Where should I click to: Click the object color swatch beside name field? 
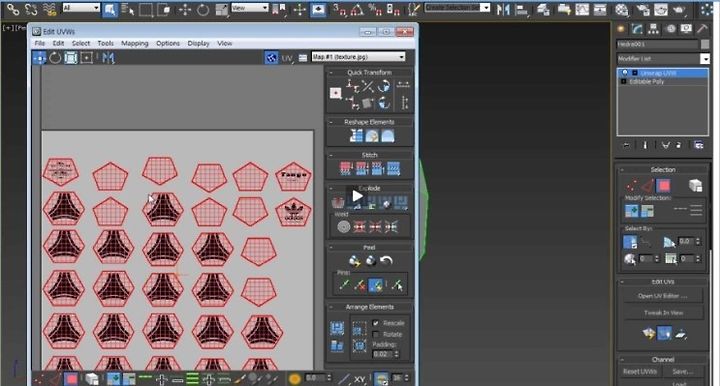click(x=705, y=44)
